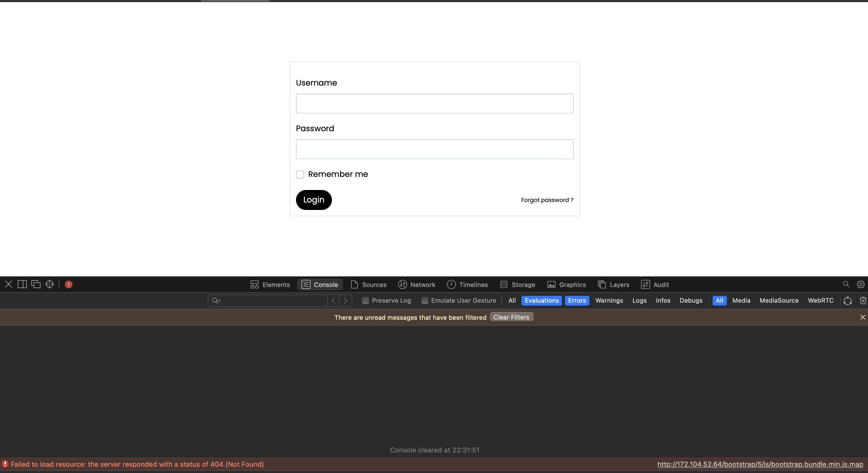This screenshot has width=868, height=473.
Task: Open the Network tab
Action: click(x=417, y=284)
